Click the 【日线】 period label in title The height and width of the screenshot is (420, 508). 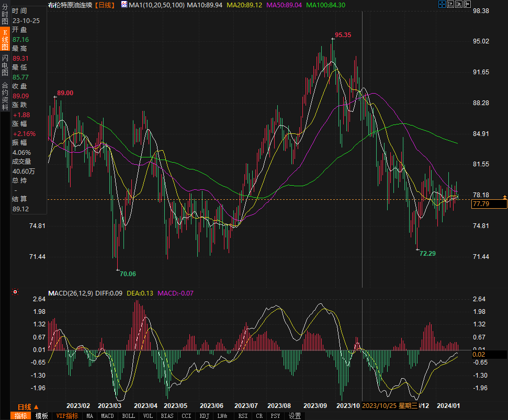105,5
